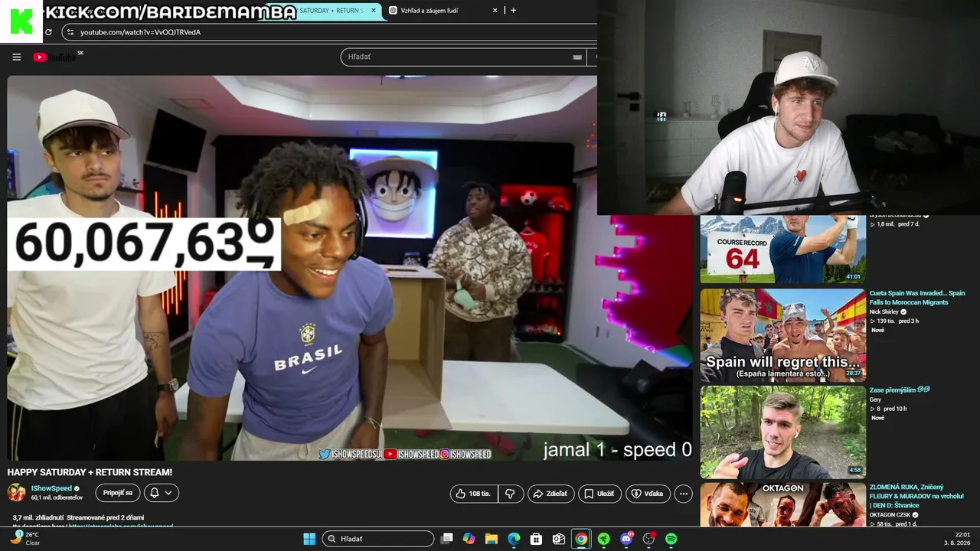Like the video showing 108 tis.
This screenshot has width=980, height=551.
[x=474, y=494]
